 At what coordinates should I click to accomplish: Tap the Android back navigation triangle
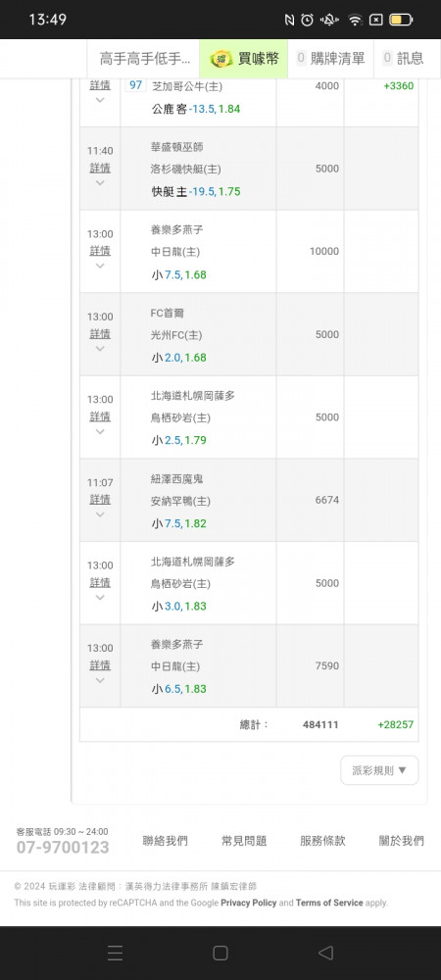tap(325, 953)
